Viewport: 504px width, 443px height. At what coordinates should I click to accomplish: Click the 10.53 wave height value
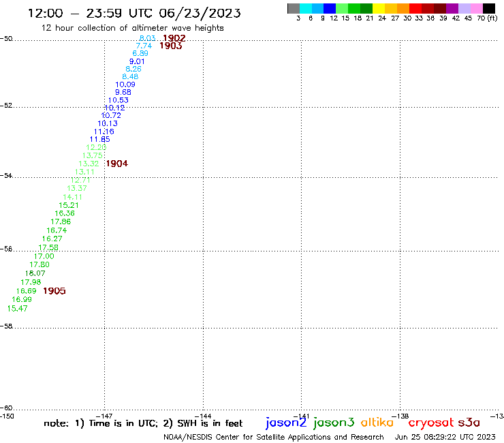[118, 100]
